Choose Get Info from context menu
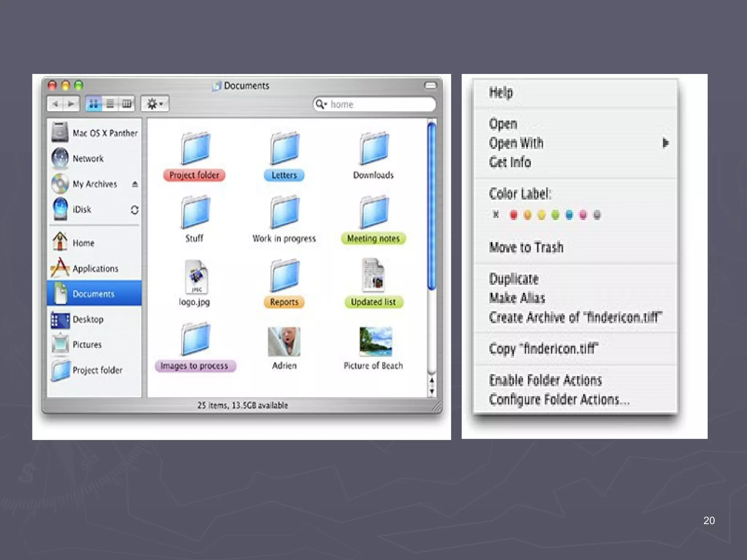747x560 pixels. pyautogui.click(x=510, y=162)
